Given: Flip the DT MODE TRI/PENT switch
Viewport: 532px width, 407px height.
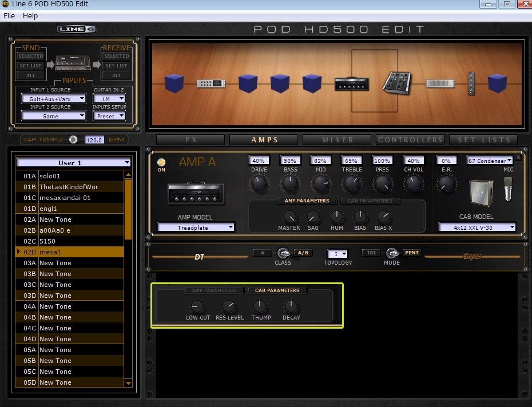Looking at the screenshot, I should pyautogui.click(x=392, y=253).
